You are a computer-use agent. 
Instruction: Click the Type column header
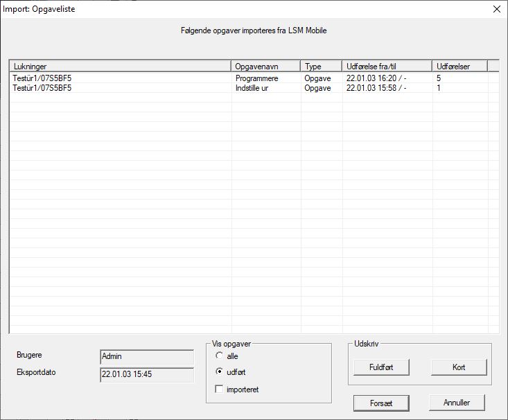(x=321, y=67)
